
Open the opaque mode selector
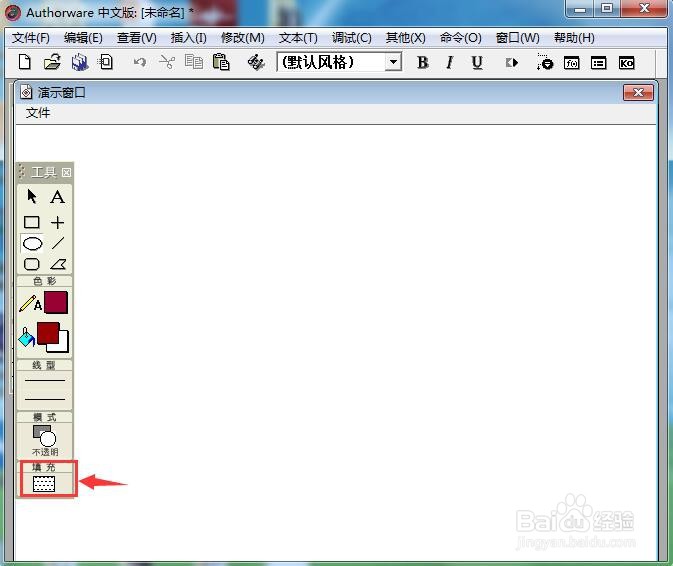[45, 440]
